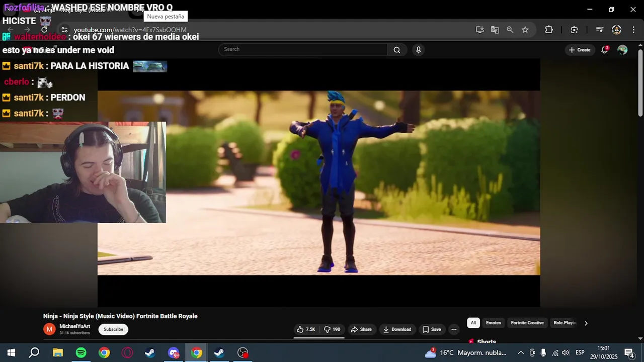Select the All filter chip
The width and height of the screenshot is (644, 362).
[x=473, y=323]
